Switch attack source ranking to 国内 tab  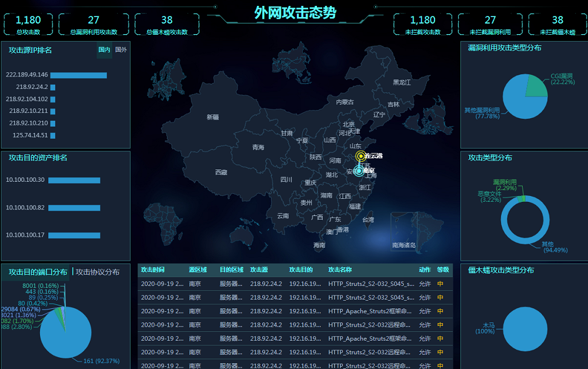(104, 50)
